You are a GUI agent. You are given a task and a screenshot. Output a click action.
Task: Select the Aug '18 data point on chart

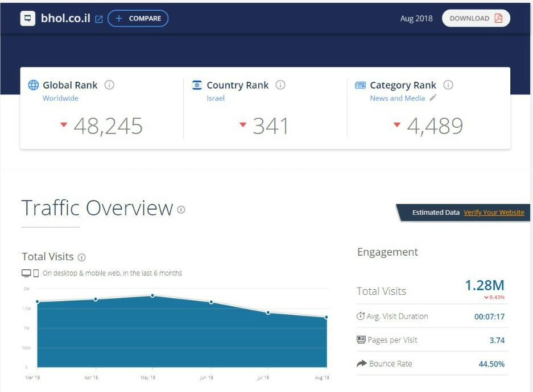point(327,318)
